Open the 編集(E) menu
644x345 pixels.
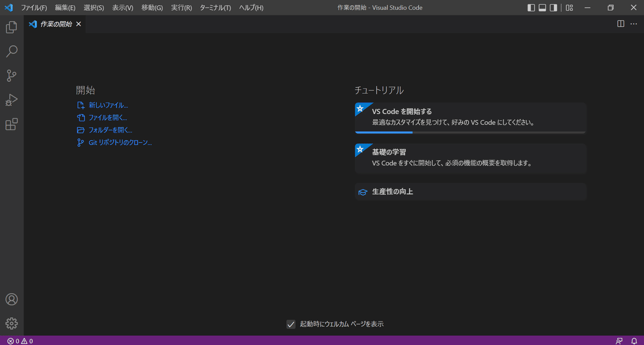tap(65, 8)
